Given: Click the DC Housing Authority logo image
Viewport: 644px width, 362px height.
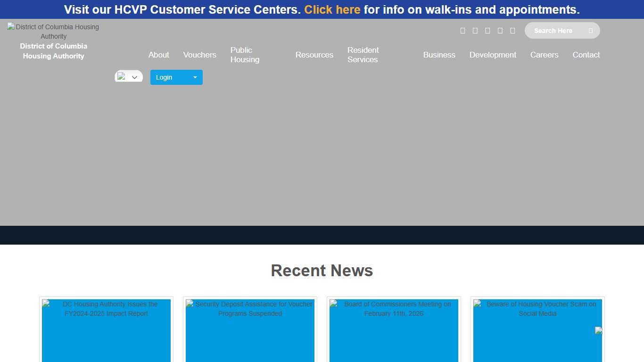Looking at the screenshot, I should (53, 32).
